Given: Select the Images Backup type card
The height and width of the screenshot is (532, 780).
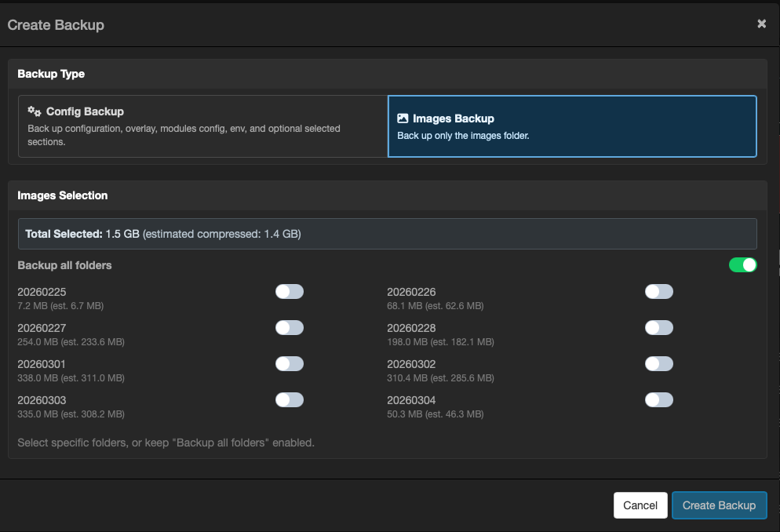Looking at the screenshot, I should [572, 126].
